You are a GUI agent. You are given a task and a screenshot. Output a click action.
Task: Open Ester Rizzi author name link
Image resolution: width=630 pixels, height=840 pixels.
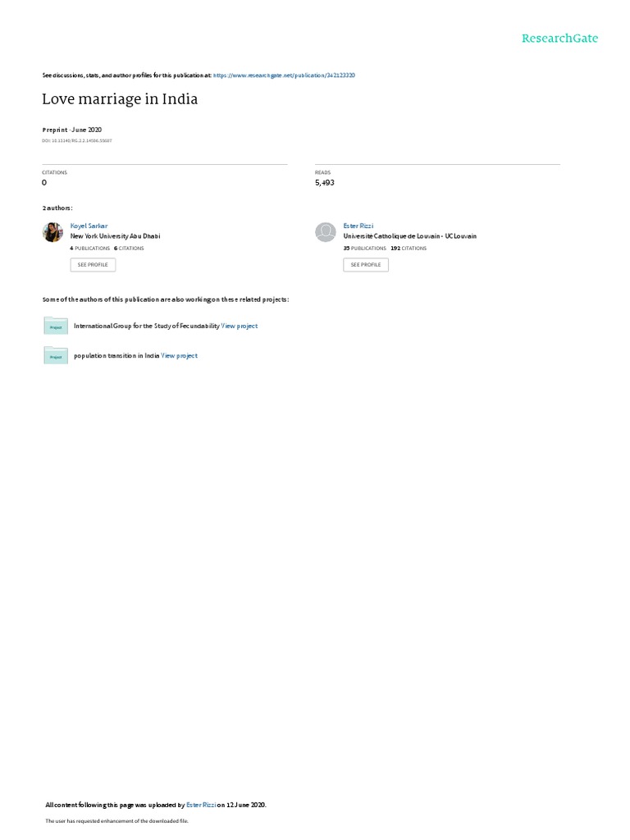click(358, 226)
